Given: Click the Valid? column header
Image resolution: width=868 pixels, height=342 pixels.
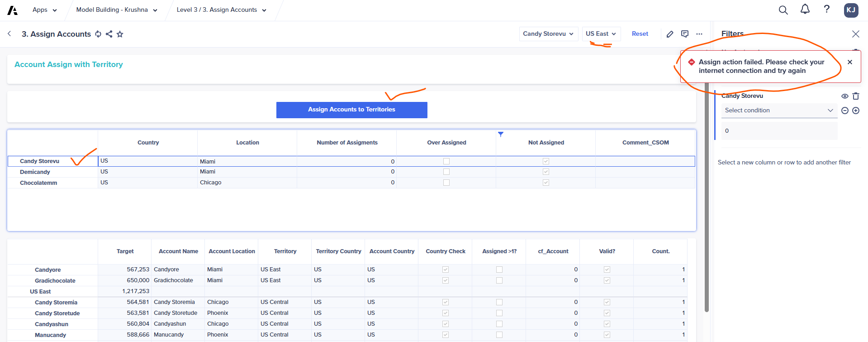Looking at the screenshot, I should click(x=607, y=251).
